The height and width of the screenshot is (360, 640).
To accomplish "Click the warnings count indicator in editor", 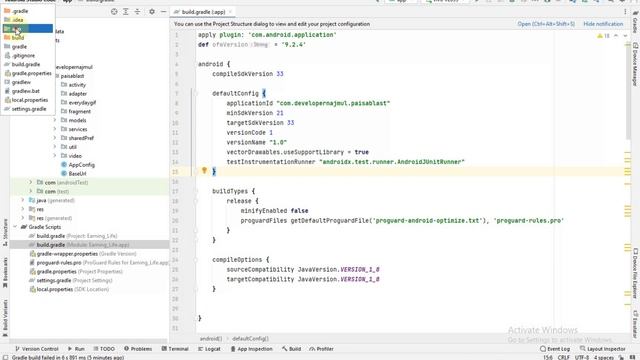I will [x=603, y=36].
